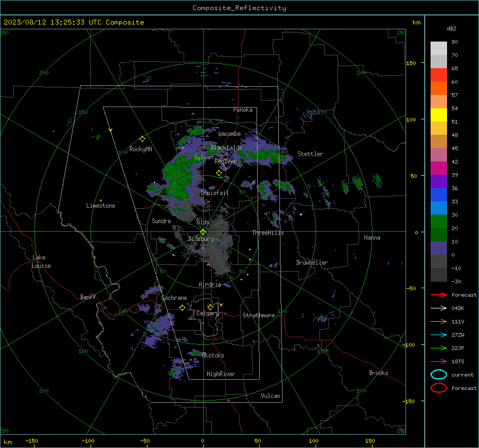Click the Brooks town label

tap(378, 373)
